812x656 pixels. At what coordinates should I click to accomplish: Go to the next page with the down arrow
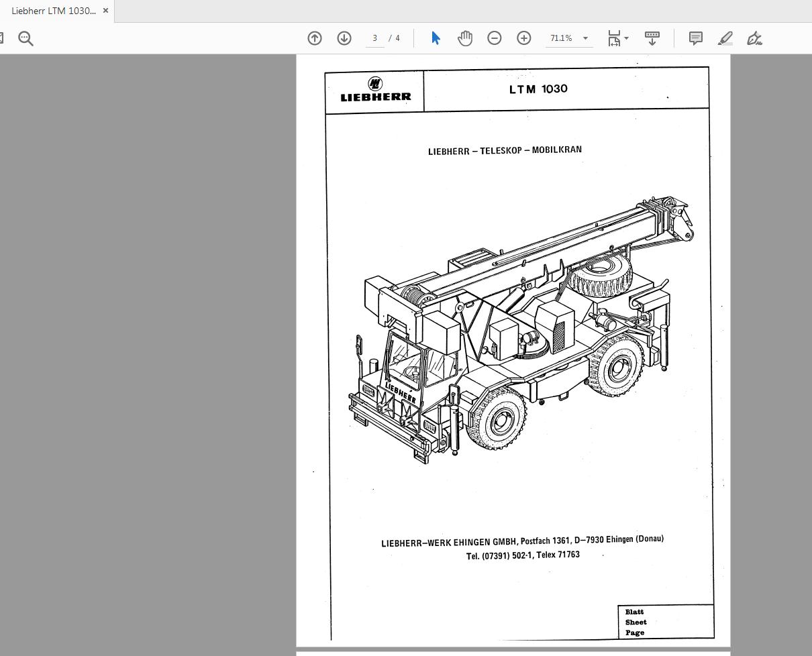click(x=344, y=38)
